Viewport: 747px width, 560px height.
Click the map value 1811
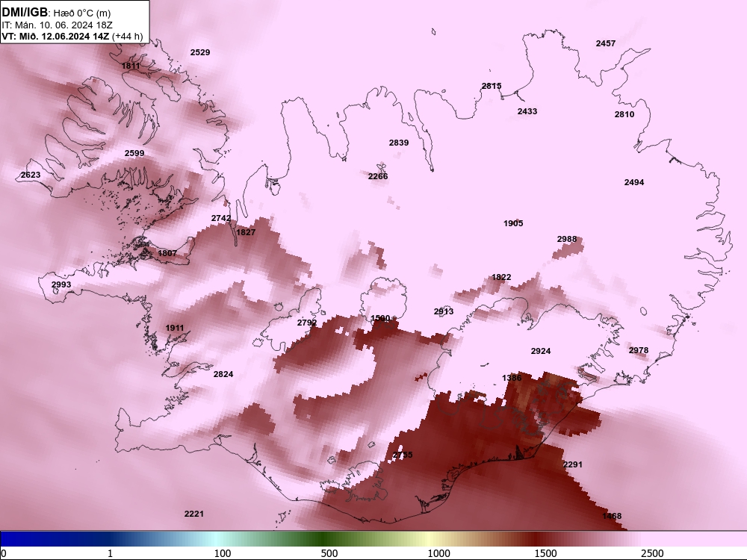coord(131,66)
